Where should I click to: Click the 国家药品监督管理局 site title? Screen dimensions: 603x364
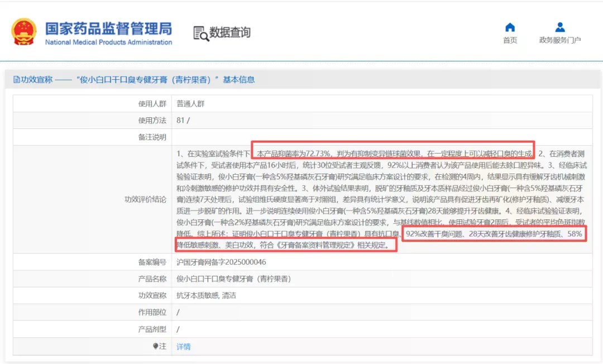click(x=108, y=28)
